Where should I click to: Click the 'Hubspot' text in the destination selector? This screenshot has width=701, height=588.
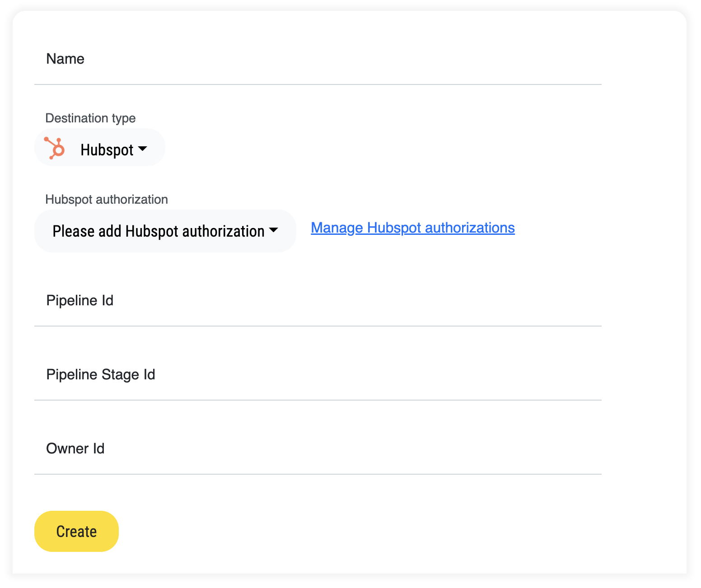tap(107, 150)
